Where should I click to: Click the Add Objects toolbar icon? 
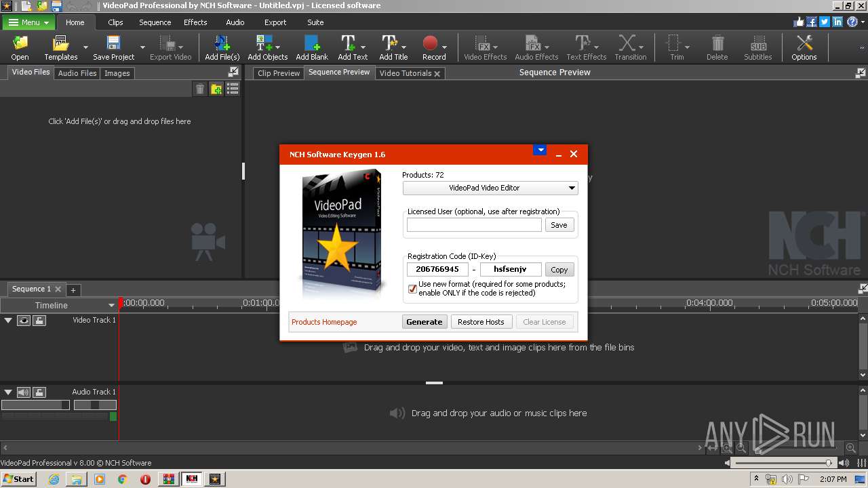click(x=267, y=47)
